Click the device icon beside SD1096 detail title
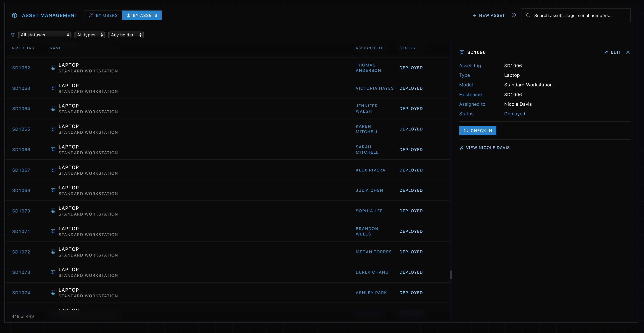Image resolution: width=644 pixels, height=333 pixels. point(462,52)
